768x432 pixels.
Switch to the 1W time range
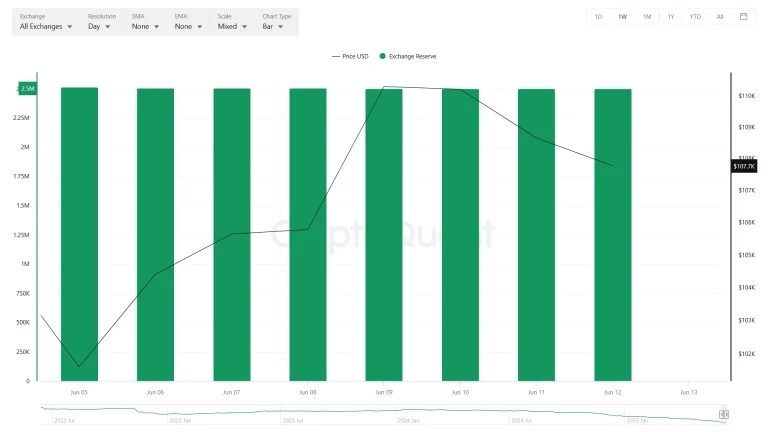pyautogui.click(x=622, y=16)
